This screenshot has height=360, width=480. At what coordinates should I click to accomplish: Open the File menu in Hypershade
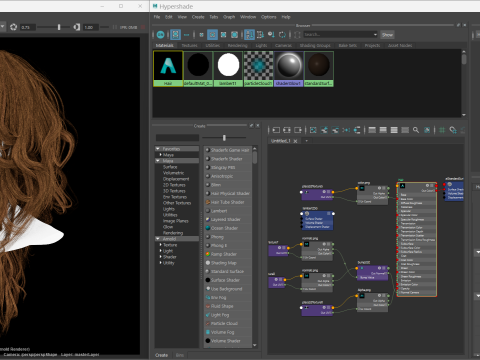(157, 17)
